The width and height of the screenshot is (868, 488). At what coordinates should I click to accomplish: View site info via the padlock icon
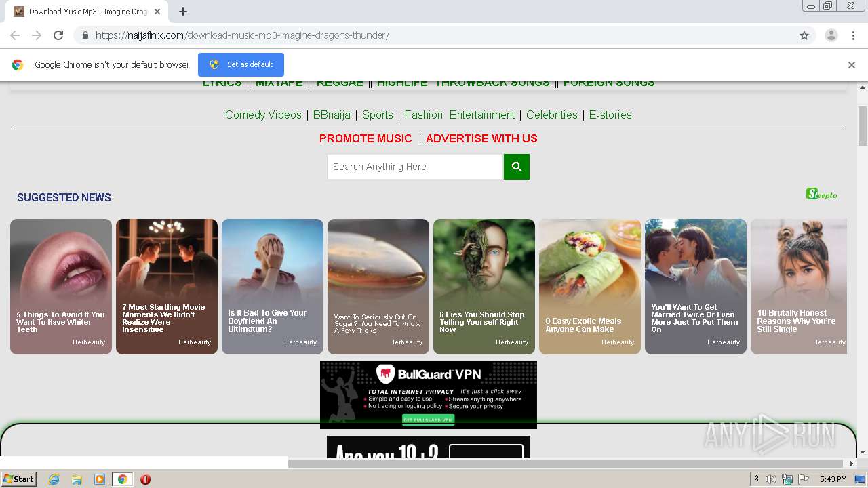point(85,35)
